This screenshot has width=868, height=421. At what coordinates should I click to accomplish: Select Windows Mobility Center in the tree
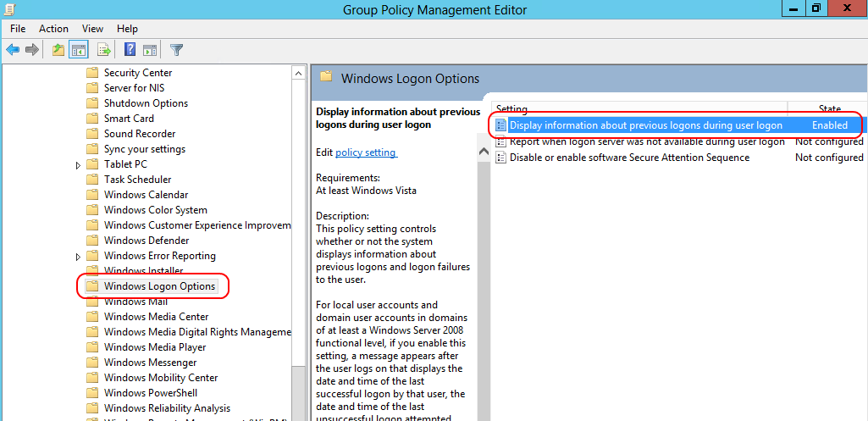click(161, 378)
